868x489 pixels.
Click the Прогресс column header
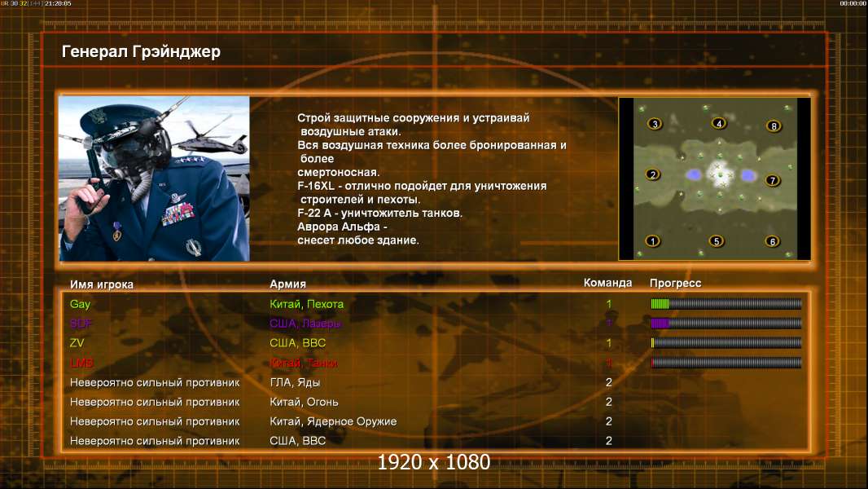pos(675,284)
